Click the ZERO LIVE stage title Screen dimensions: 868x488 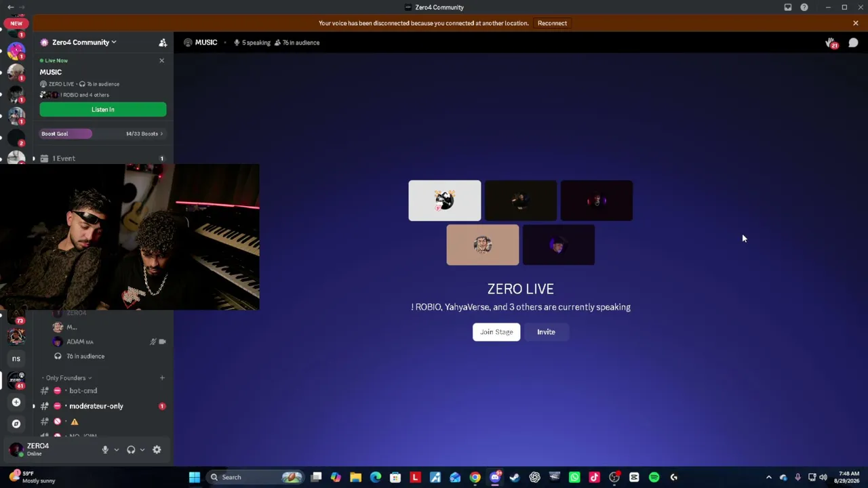click(x=521, y=289)
